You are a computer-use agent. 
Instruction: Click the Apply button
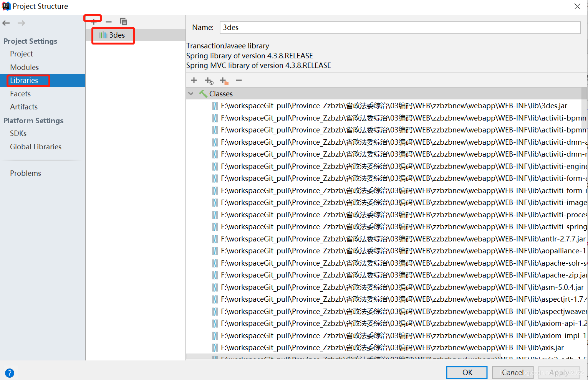pos(559,372)
